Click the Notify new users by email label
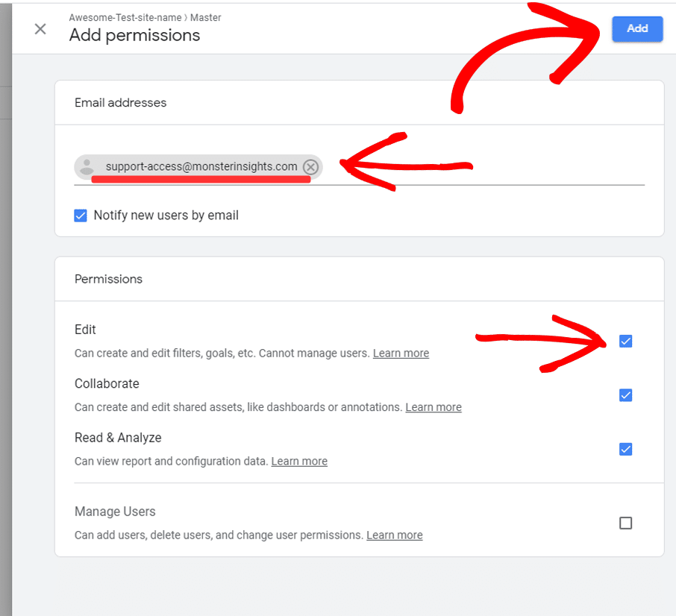Screen dimensions: 676x616 point(166,215)
